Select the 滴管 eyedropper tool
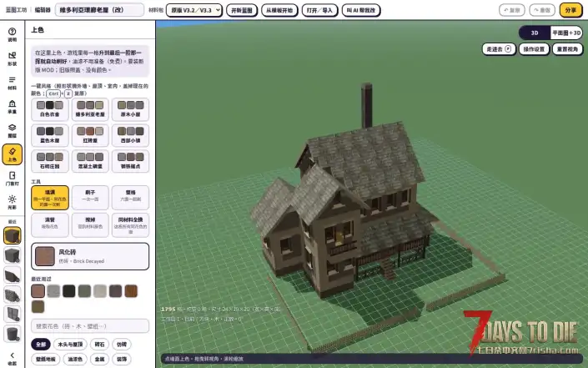This screenshot has height=368, width=588. [x=50, y=225]
